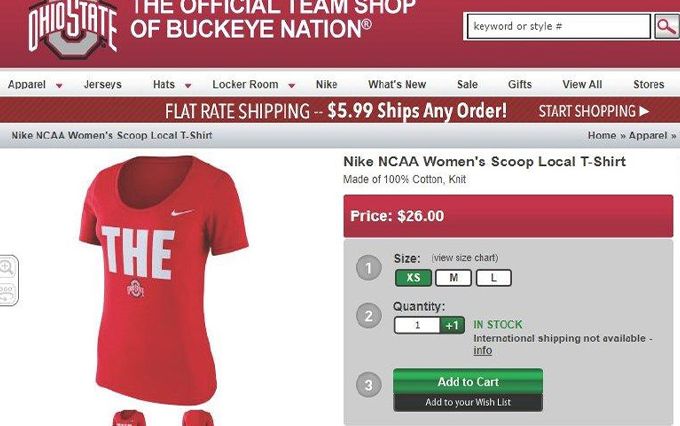The image size is (680, 426).
Task: Click the keyword or style search field
Action: [557, 27]
